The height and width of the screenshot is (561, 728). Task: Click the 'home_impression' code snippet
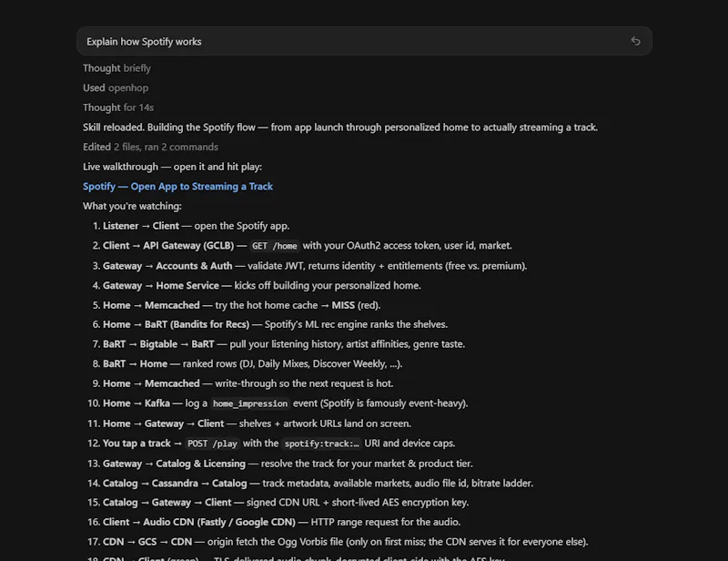[x=249, y=403]
